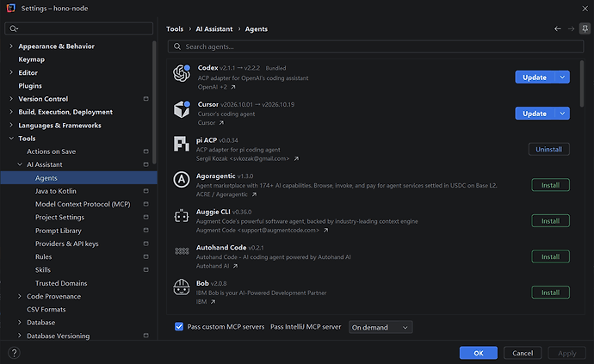Viewport: 594px width, 364px height.
Task: Install the Auggie CLI agent
Action: point(550,221)
